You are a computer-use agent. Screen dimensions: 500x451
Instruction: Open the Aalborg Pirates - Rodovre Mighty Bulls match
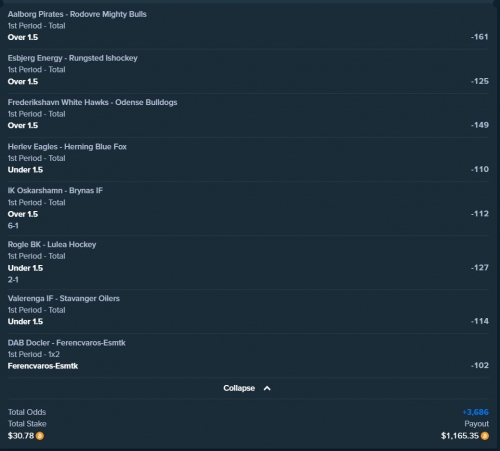pyautogui.click(x=77, y=14)
